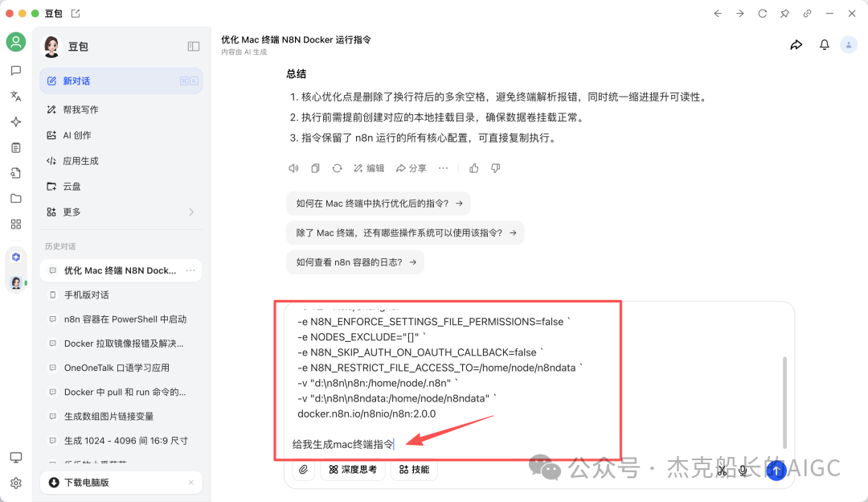Select 优化 Mac 终端 N8N Dock... conversation
This screenshot has width=868, height=502.
pos(121,270)
